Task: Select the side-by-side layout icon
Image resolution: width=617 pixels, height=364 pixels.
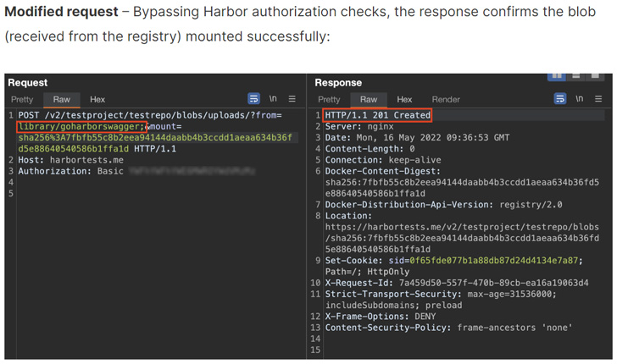Action: coord(556,77)
